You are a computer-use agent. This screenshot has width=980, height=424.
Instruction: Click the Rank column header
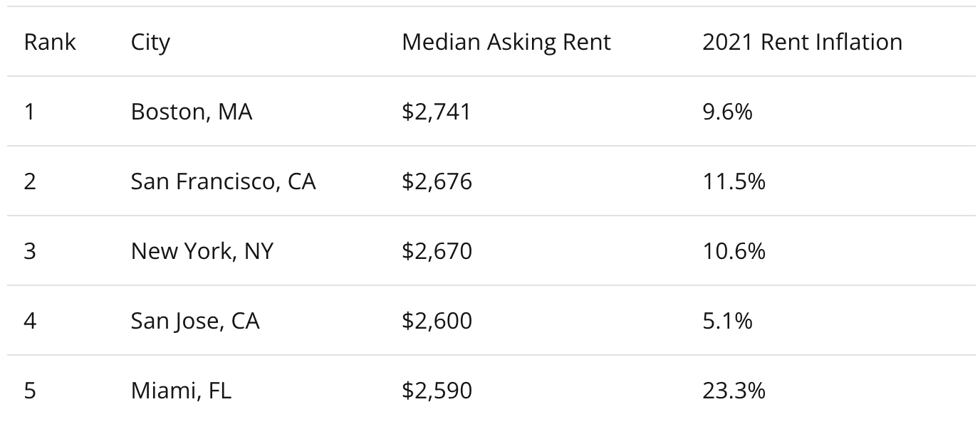(50, 42)
